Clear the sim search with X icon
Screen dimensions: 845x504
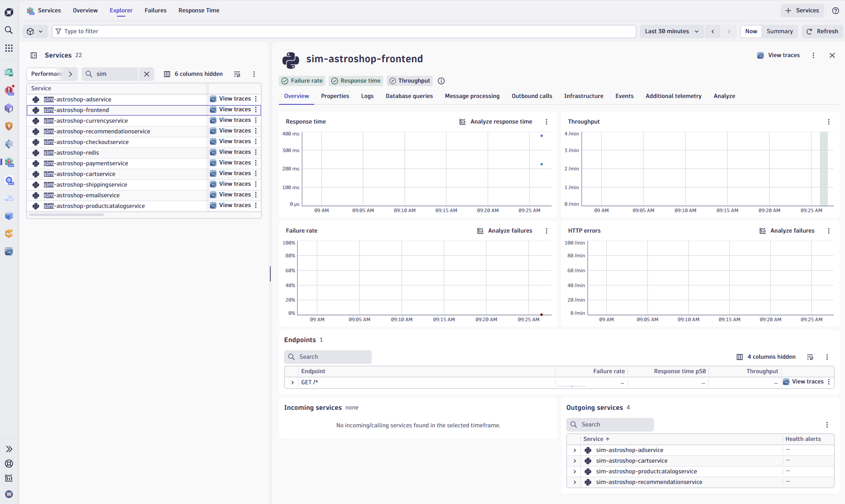[x=146, y=74]
